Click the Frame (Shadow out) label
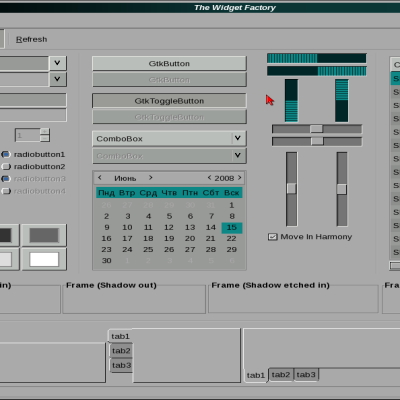This screenshot has width=400, height=400. (111, 285)
